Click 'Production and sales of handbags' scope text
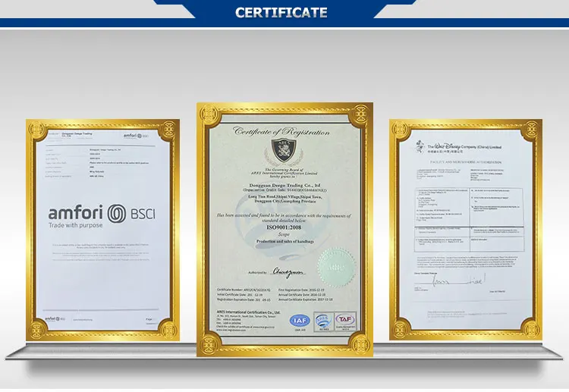The height and width of the screenshot is (392, 569). point(284,241)
